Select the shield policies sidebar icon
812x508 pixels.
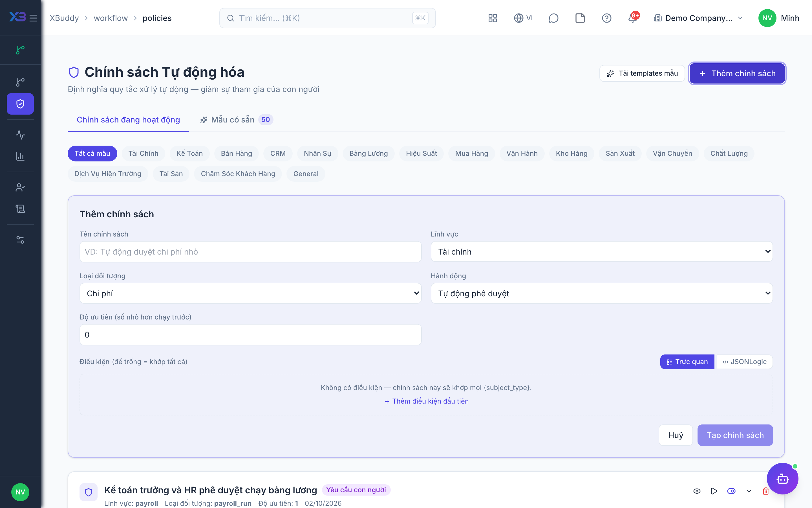click(20, 104)
